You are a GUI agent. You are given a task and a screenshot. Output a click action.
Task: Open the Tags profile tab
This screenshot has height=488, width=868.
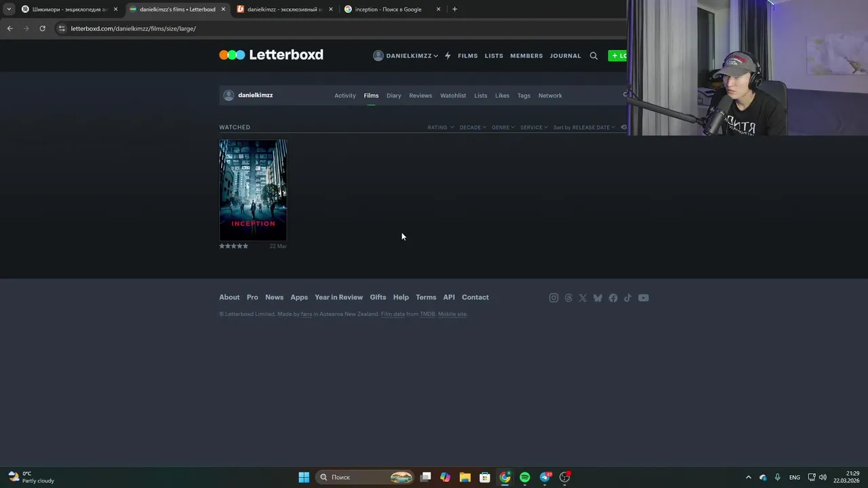[x=524, y=96]
